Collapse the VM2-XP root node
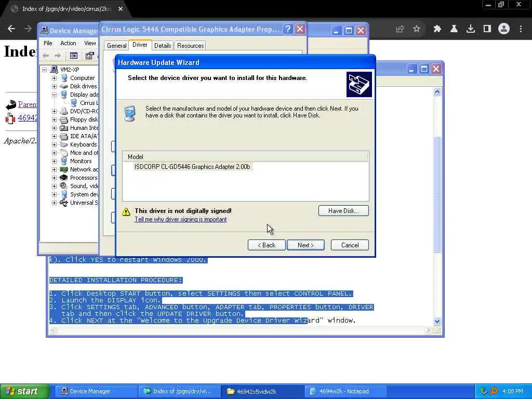 click(45, 70)
